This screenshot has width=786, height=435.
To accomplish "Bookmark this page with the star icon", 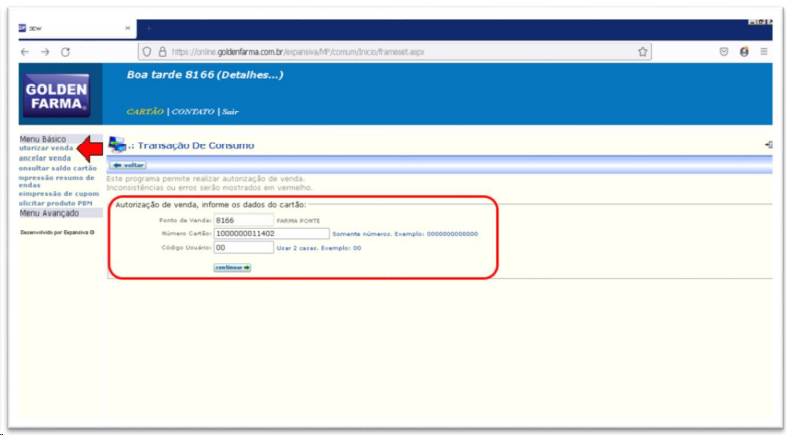I will pyautogui.click(x=643, y=52).
